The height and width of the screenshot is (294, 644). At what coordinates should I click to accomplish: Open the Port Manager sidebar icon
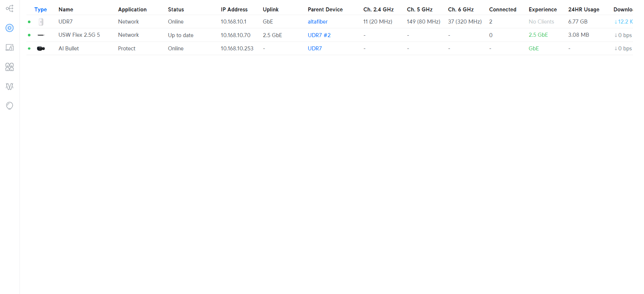coord(10,67)
